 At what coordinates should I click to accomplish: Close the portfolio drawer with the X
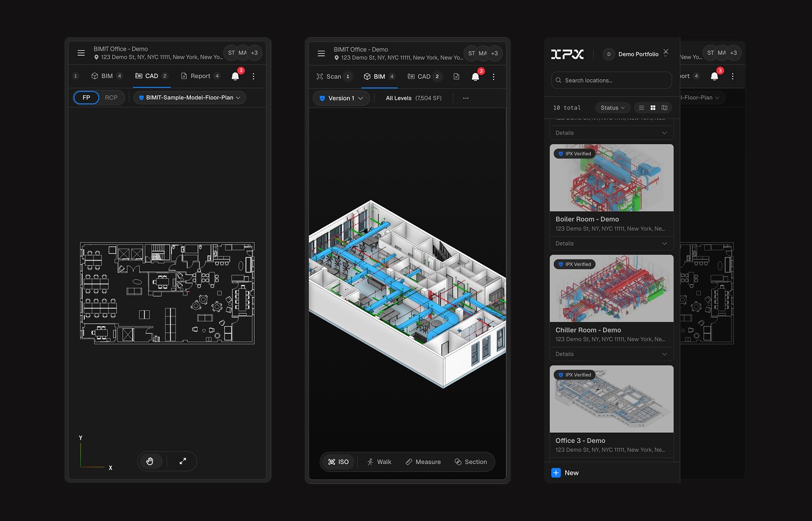pyautogui.click(x=666, y=52)
